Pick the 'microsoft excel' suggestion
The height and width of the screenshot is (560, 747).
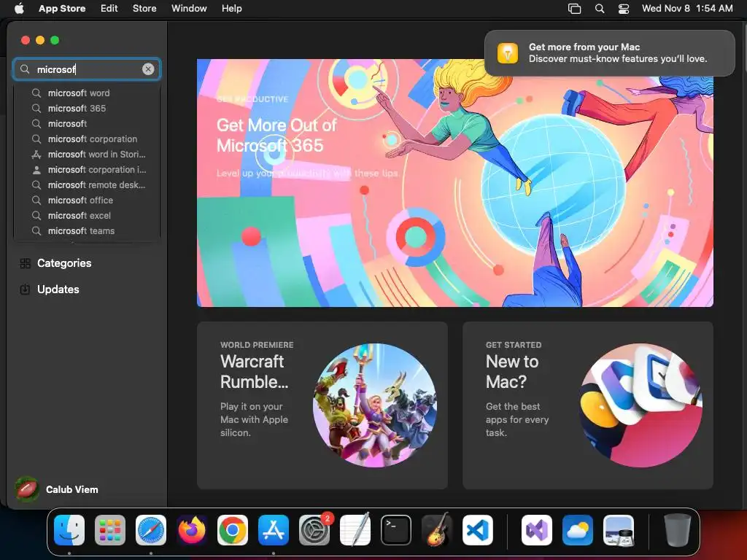click(87, 215)
